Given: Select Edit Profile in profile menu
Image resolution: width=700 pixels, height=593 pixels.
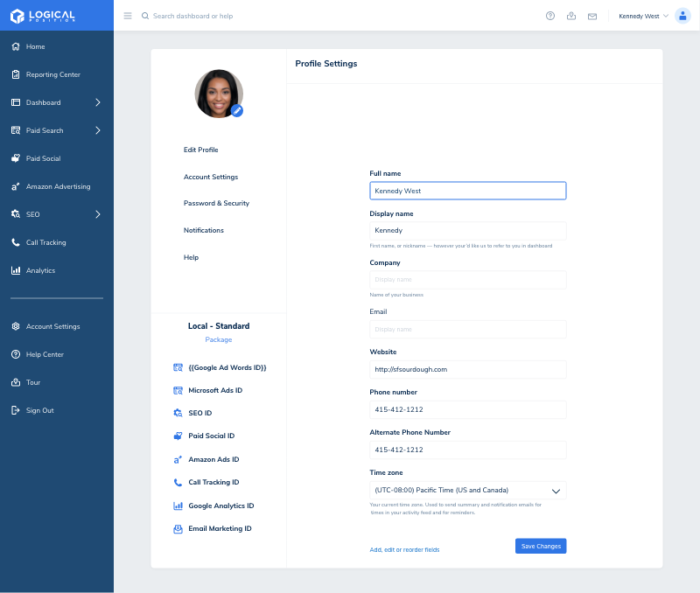Looking at the screenshot, I should click(x=201, y=150).
